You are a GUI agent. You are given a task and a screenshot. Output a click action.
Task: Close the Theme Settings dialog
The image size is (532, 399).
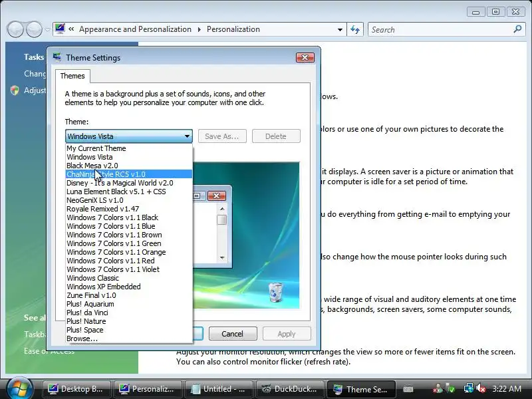pyautogui.click(x=305, y=58)
